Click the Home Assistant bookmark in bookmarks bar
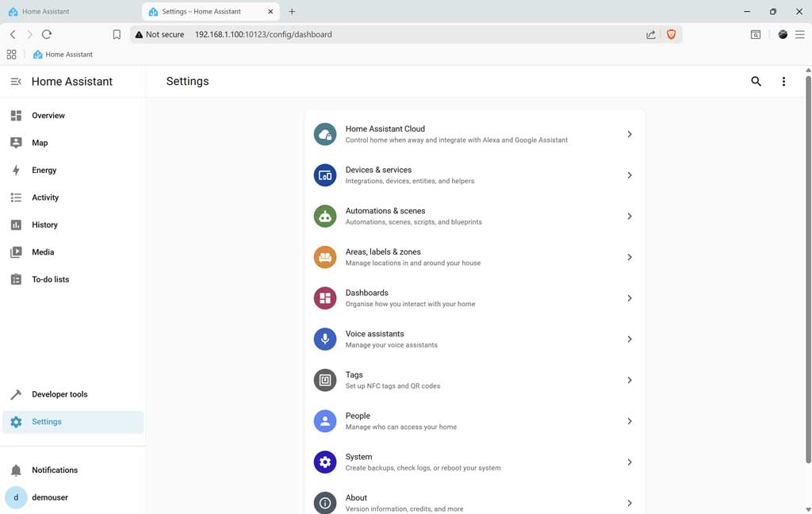Viewport: 812px width, 514px height. coord(63,55)
